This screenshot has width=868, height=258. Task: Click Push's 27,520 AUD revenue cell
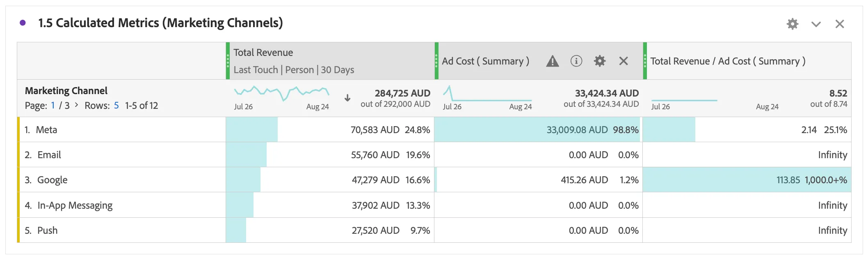point(330,230)
